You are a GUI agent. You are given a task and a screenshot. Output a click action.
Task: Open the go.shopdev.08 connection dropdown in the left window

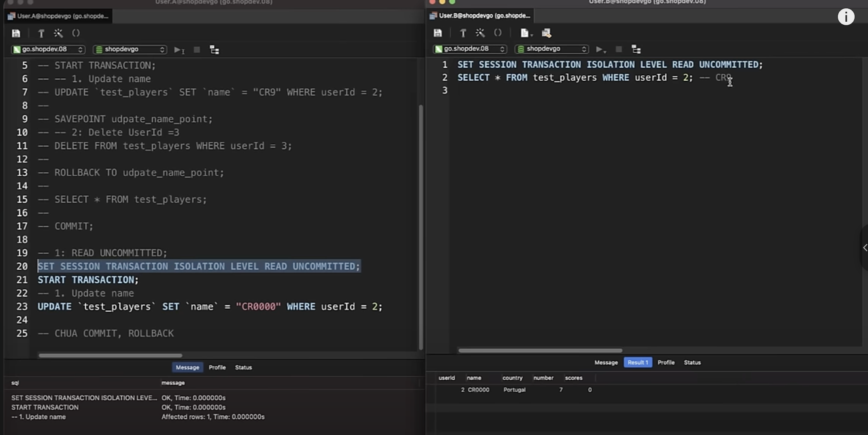coord(48,49)
